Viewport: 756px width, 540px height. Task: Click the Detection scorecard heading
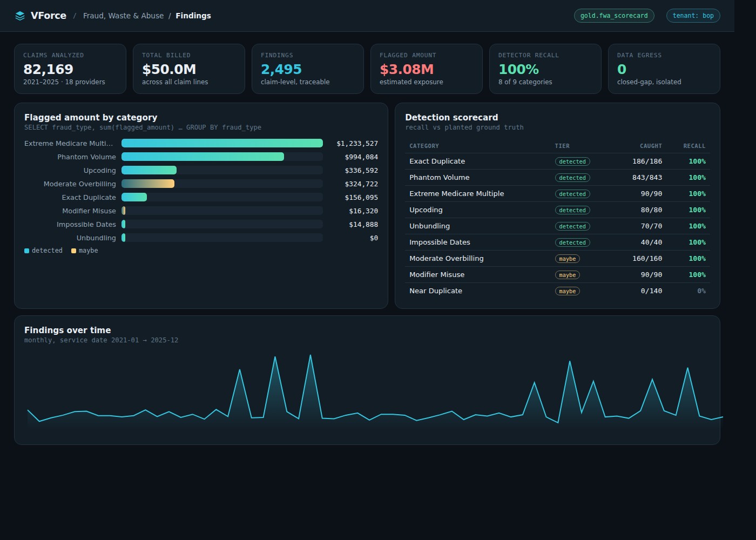tap(451, 117)
